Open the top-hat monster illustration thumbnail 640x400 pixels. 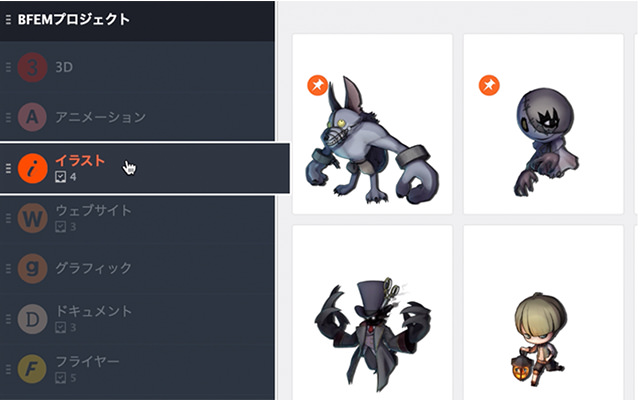372,313
